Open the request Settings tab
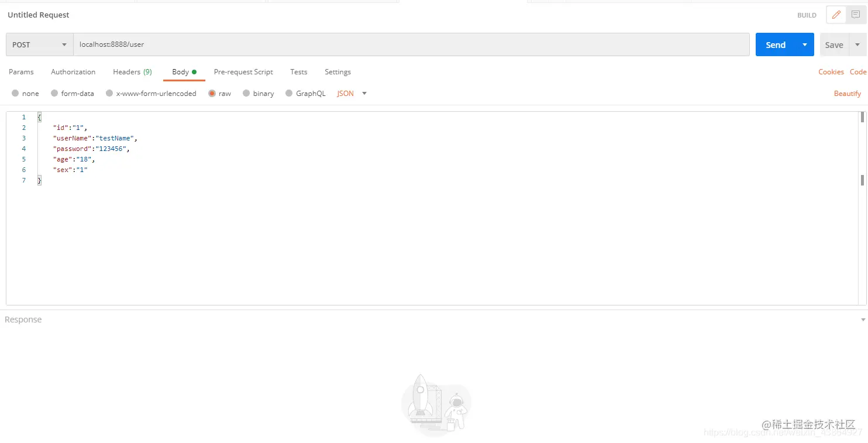Image resolution: width=868 pixels, height=443 pixels. 337,72
